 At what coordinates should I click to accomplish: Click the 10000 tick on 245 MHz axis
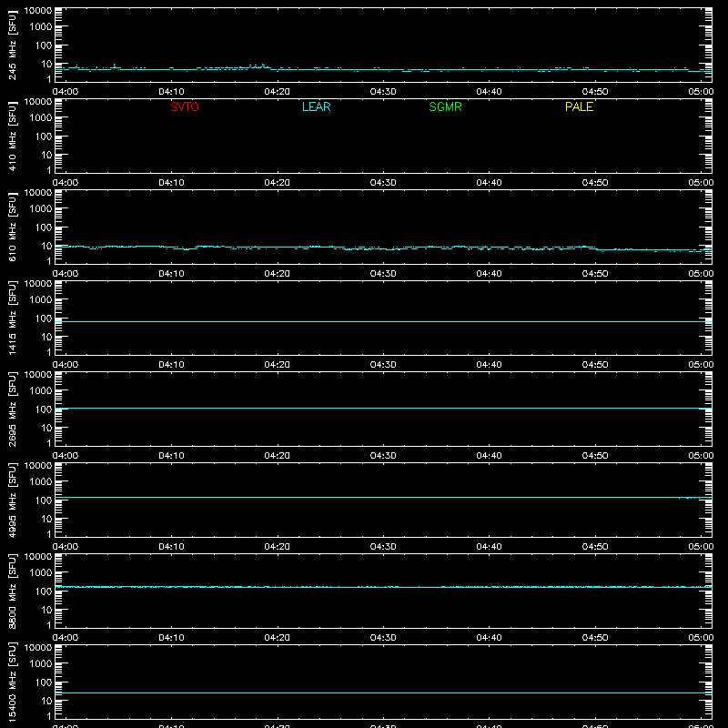[x=38, y=11]
